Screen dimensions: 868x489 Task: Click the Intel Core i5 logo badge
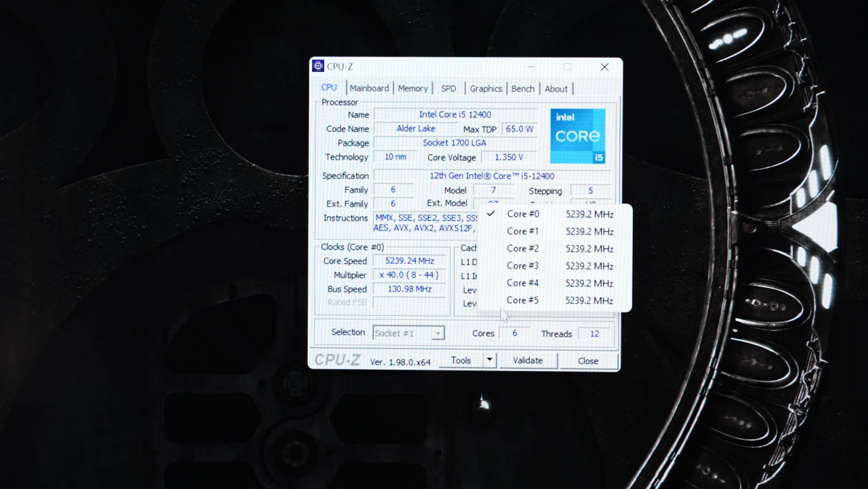coord(578,136)
